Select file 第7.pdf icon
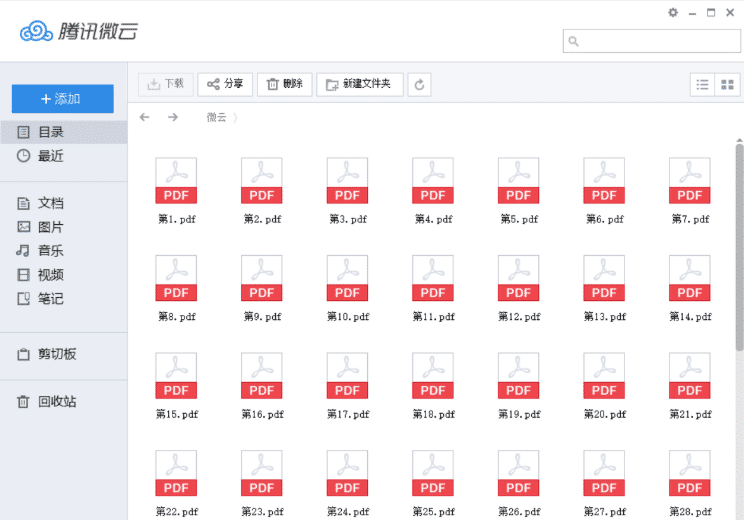744x520 pixels. point(690,181)
